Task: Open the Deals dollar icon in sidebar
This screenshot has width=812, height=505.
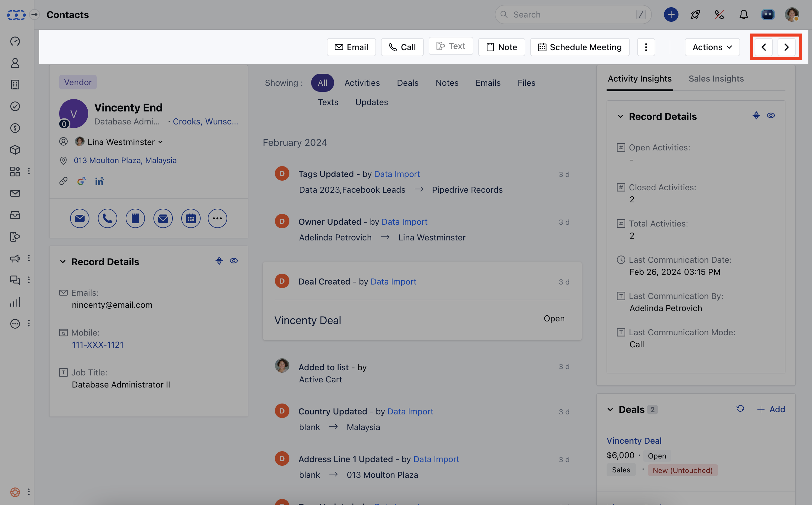Action: (15, 128)
